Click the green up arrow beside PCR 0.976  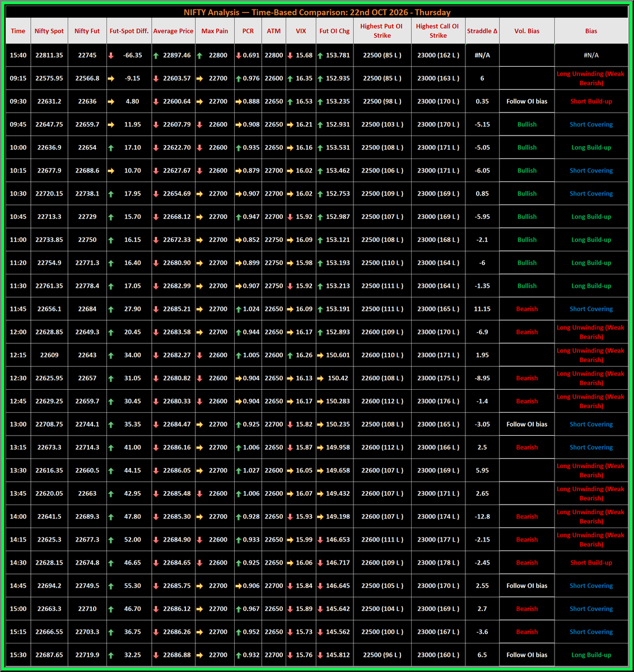(239, 78)
